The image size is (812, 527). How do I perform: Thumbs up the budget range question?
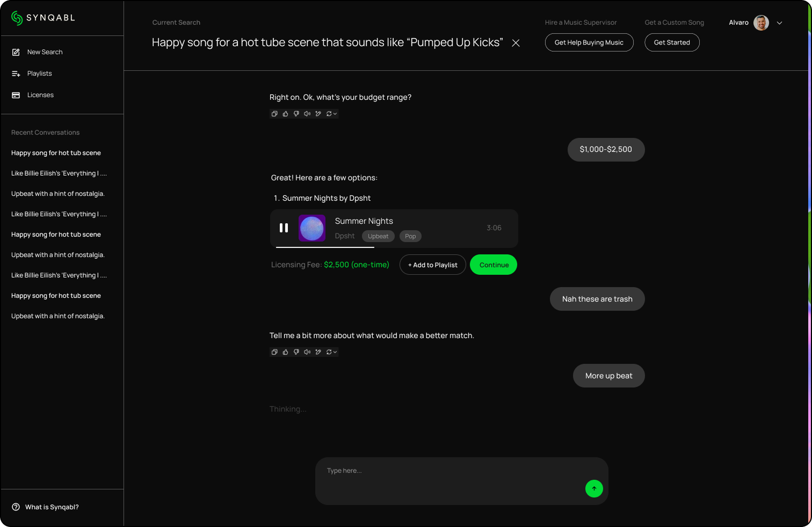point(285,114)
